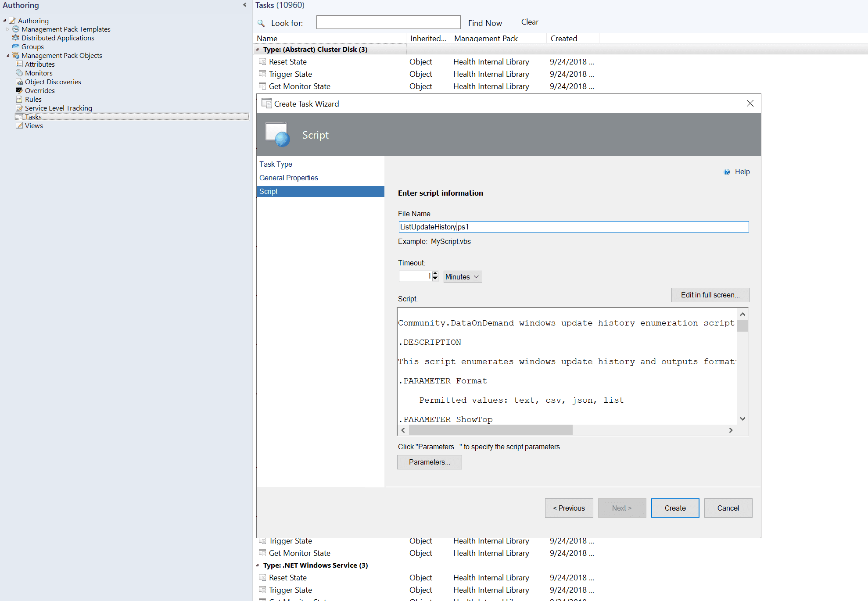Click the script box horizontal scrollbar
This screenshot has height=601, width=868.
coord(491,430)
